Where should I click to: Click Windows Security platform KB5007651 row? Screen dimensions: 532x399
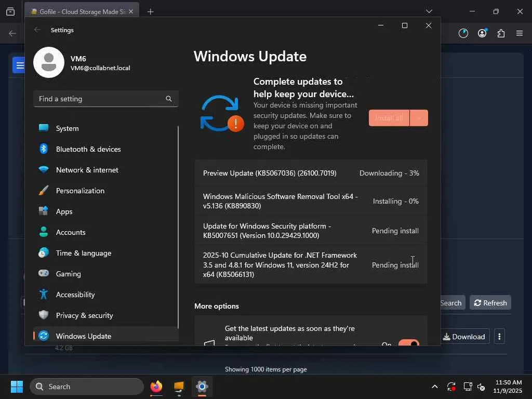pos(311,231)
